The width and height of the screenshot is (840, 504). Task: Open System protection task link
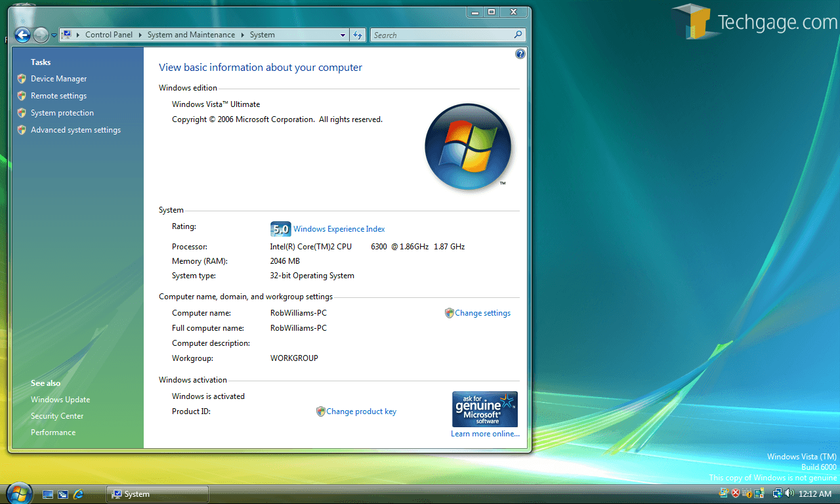[62, 113]
